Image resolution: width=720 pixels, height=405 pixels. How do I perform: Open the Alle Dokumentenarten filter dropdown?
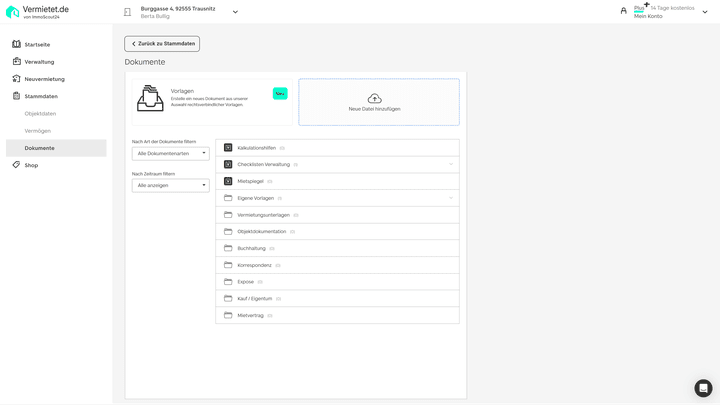[171, 154]
